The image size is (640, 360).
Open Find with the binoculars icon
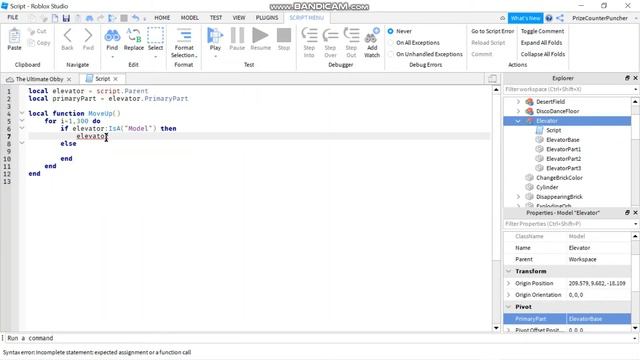112,36
